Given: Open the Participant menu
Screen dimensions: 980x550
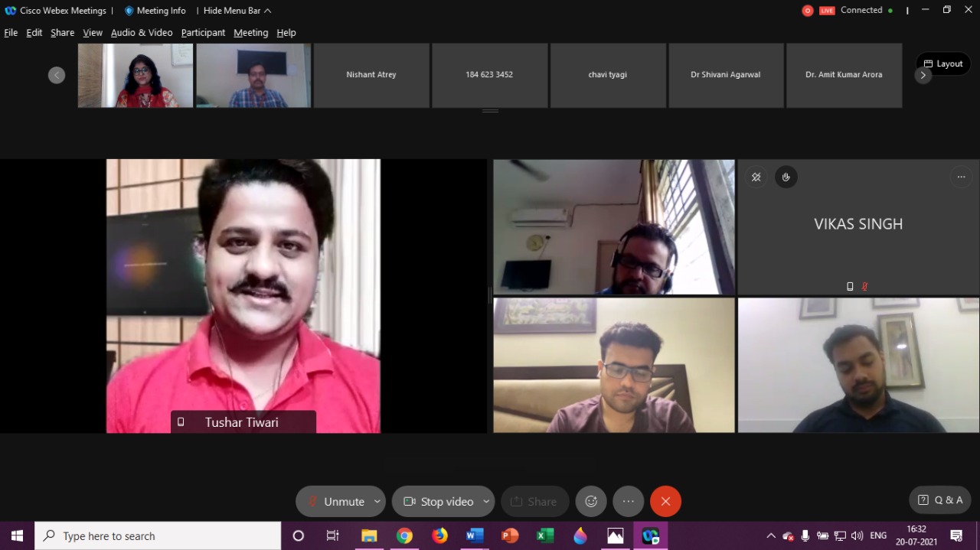Looking at the screenshot, I should [203, 33].
